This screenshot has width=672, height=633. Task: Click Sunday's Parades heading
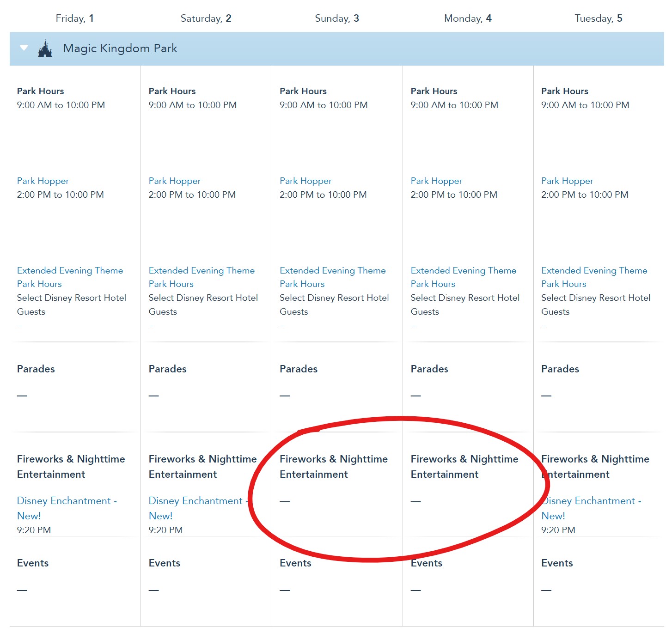click(x=299, y=369)
